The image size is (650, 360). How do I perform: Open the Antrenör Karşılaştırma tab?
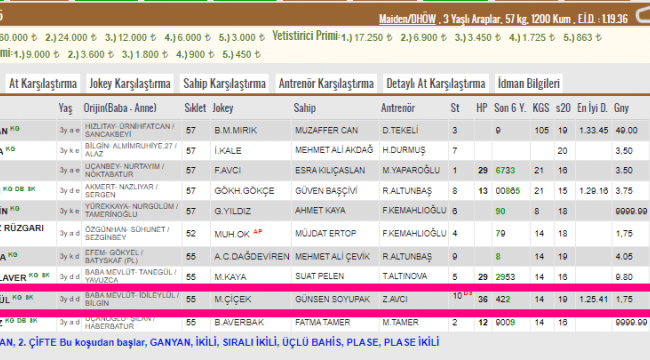click(x=326, y=83)
